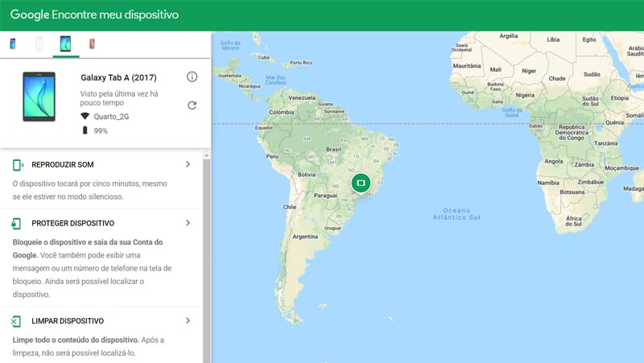Image resolution: width=644 pixels, height=363 pixels.
Task: Select the first blue phone device tab
Action: [x=13, y=43]
